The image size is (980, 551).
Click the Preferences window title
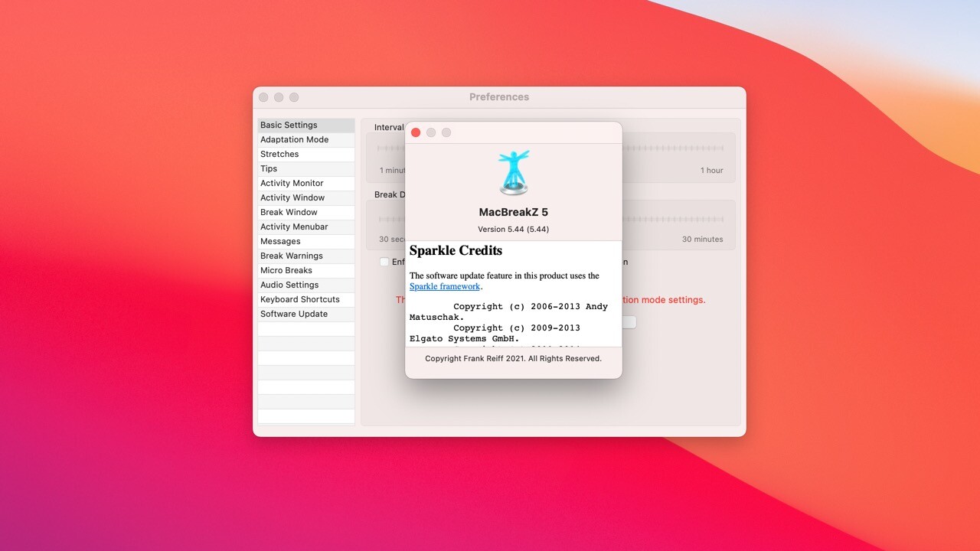499,97
